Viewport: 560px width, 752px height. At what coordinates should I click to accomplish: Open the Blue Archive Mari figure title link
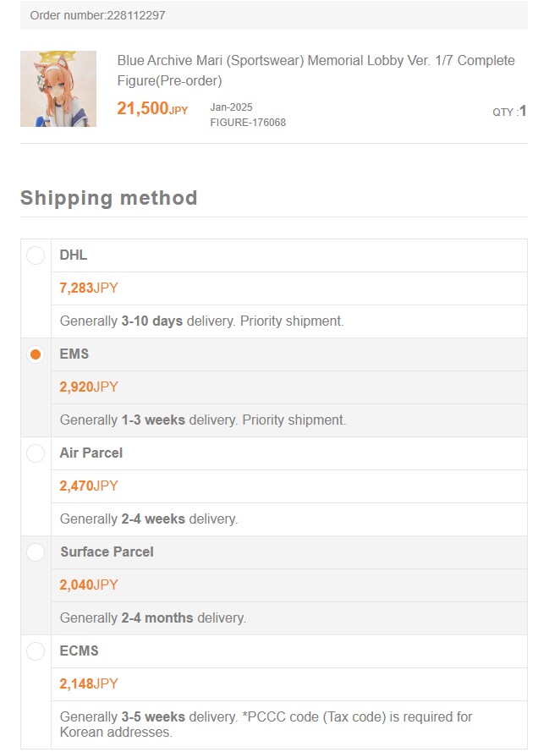pos(316,70)
